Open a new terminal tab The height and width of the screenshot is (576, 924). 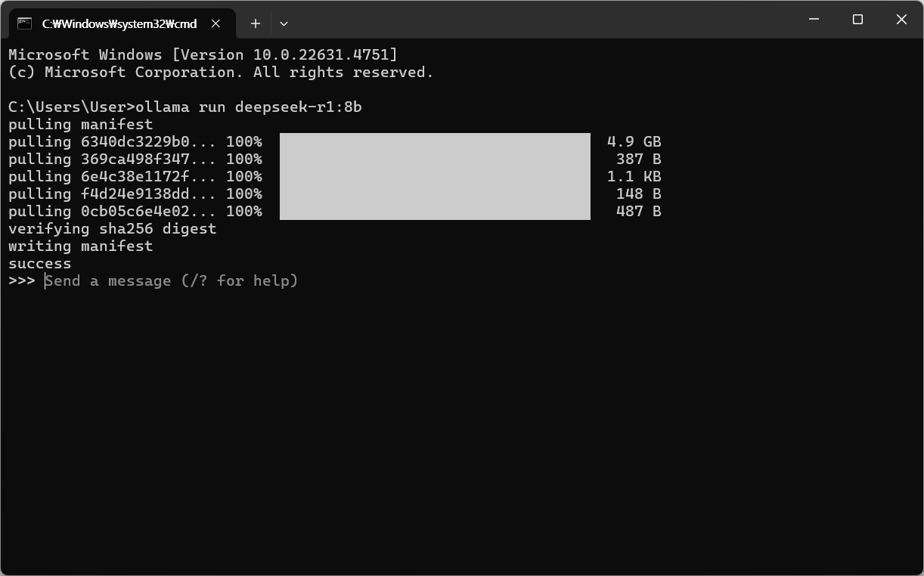coord(256,23)
